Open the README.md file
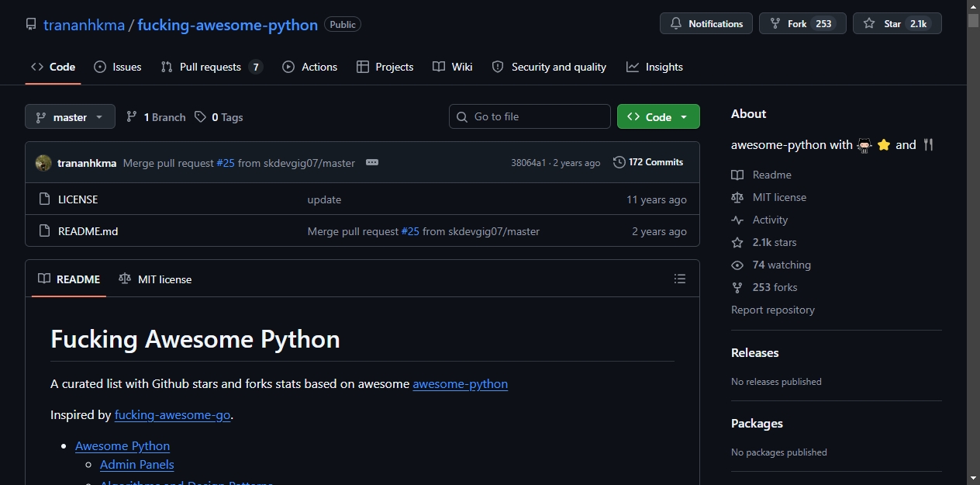980x485 pixels. pos(88,231)
